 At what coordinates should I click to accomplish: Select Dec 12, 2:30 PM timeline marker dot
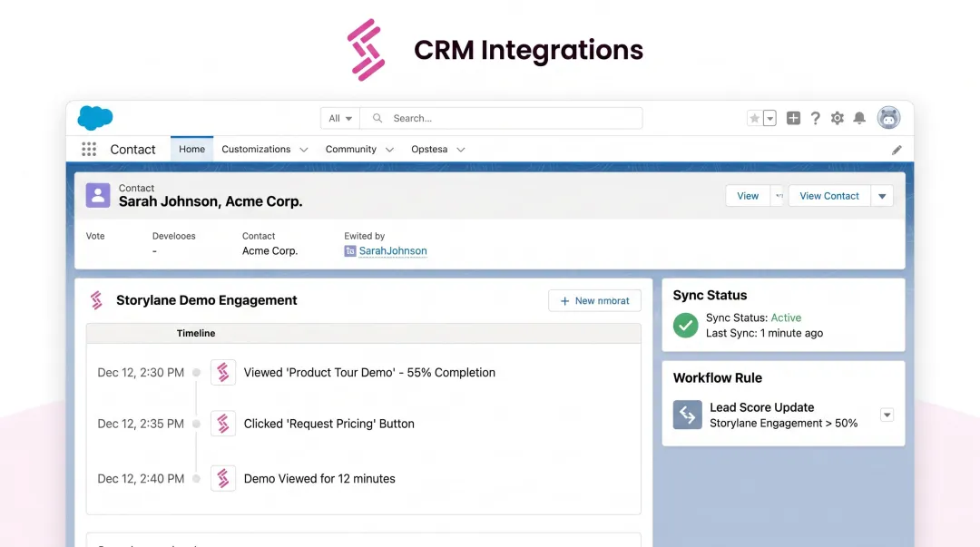(x=196, y=373)
